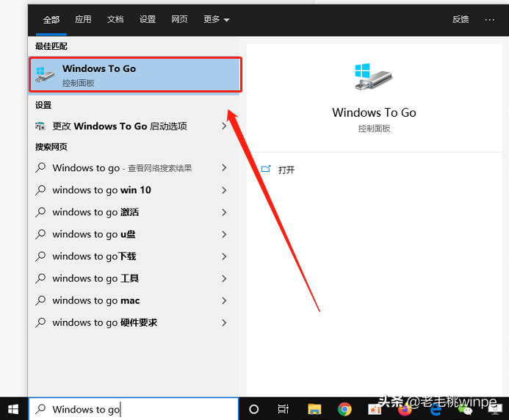Click search icon beside 查看网络搜索结果 row
Image resolution: width=509 pixels, height=420 pixels.
tap(40, 168)
